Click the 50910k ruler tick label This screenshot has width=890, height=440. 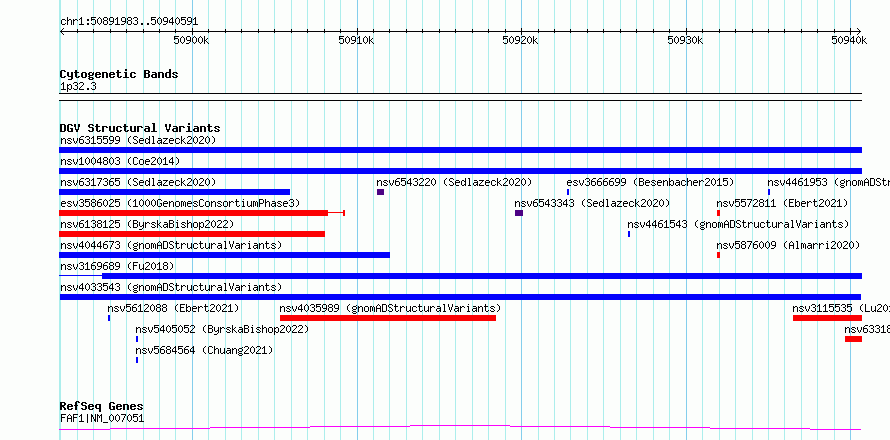pyautogui.click(x=356, y=40)
